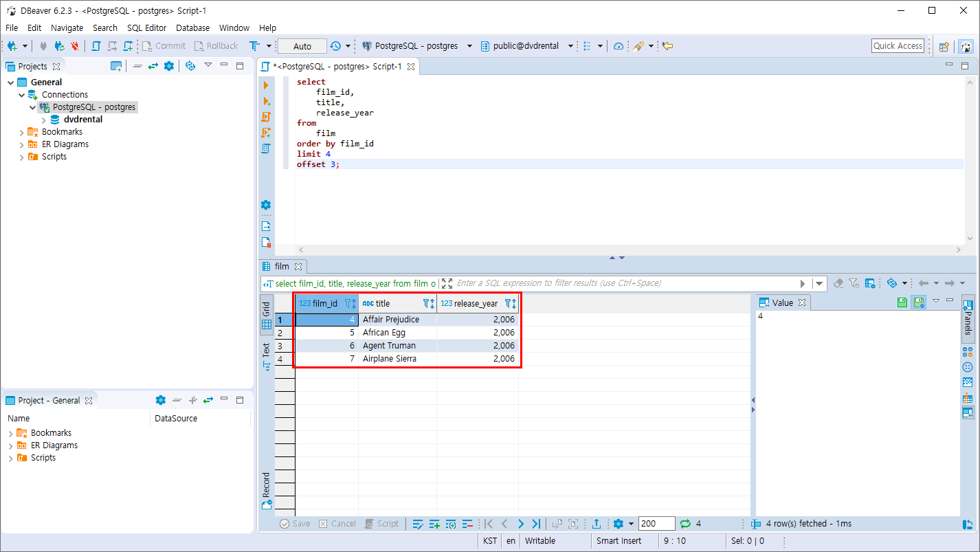Expand Bookmarks in the Projects tree
This screenshot has width=980, height=552.
[21, 132]
